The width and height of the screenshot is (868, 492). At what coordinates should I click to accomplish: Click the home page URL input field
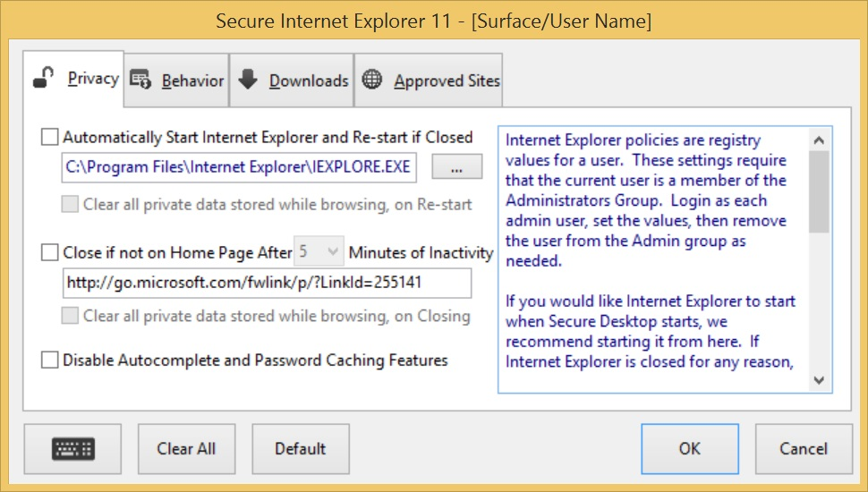pos(267,283)
